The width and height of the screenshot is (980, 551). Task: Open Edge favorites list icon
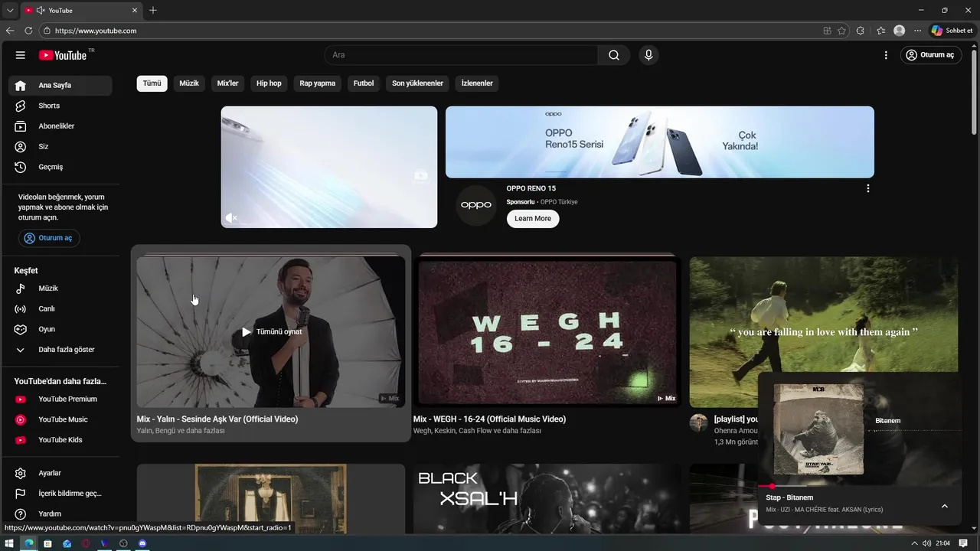tap(880, 31)
